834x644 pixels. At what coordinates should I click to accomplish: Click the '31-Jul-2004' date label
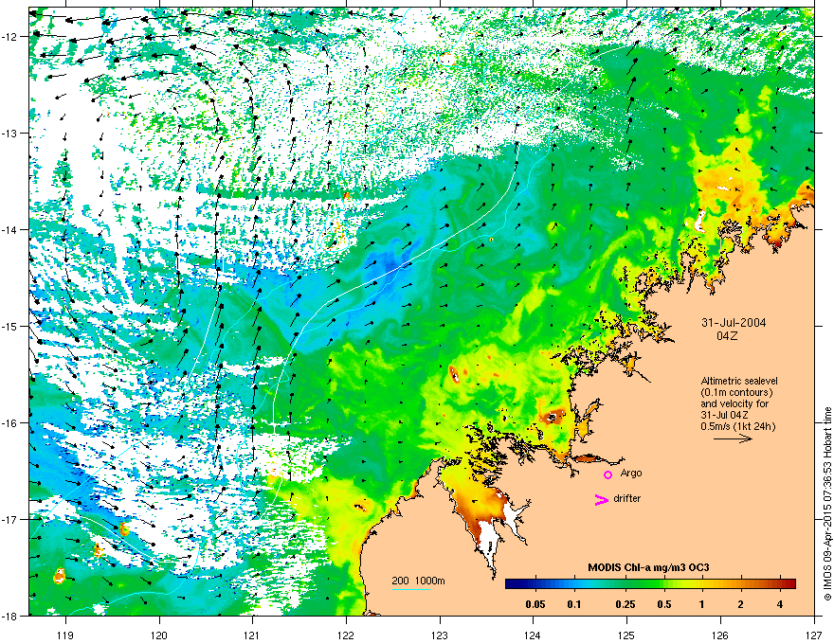click(x=734, y=323)
